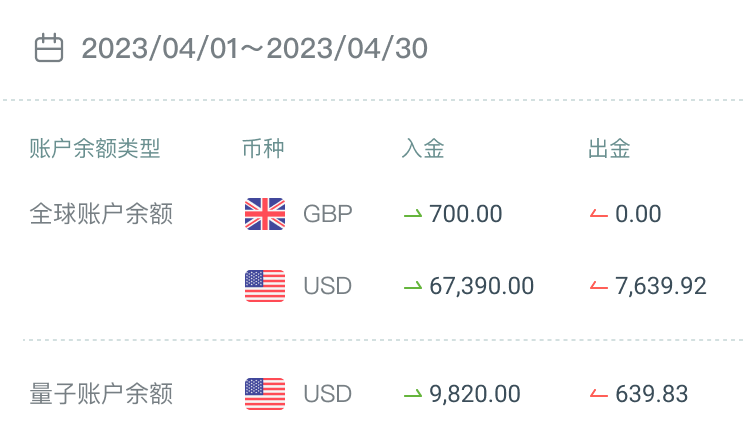Viewport: 745px width, 439px height.
Task: Click red withdrawal arrow next to 0.00
Action: (599, 214)
